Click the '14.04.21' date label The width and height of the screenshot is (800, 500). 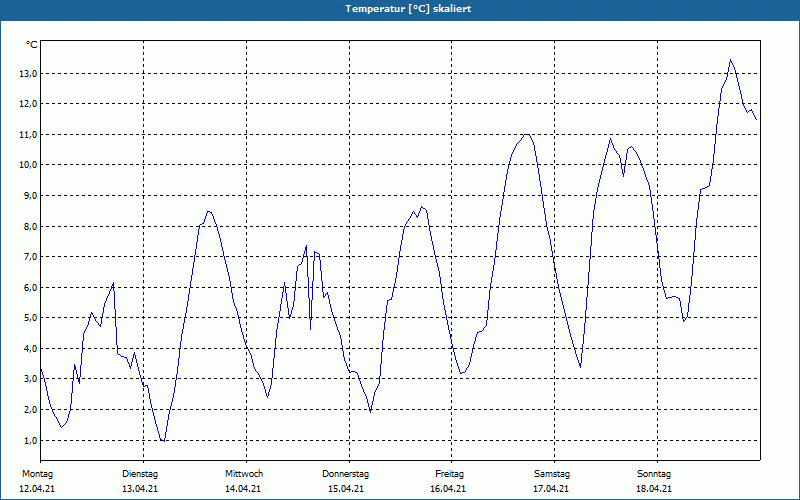pos(243,489)
